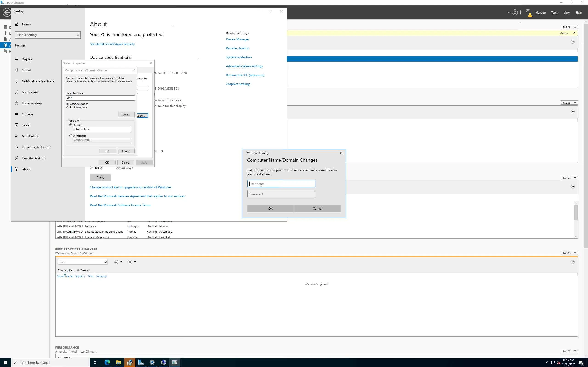The image size is (588, 367).
Task: Open the Settings gear taskbar icon
Action: click(152, 362)
